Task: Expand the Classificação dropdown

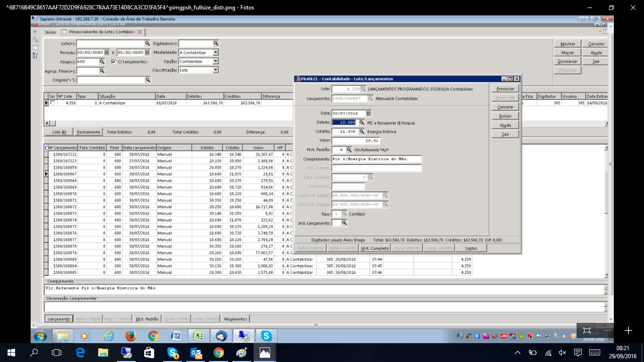Action: (215, 70)
